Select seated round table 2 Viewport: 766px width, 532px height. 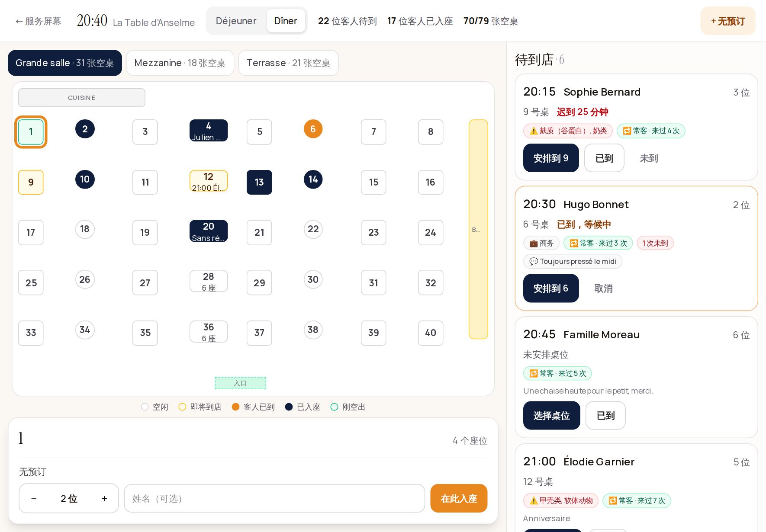pyautogui.click(x=85, y=129)
